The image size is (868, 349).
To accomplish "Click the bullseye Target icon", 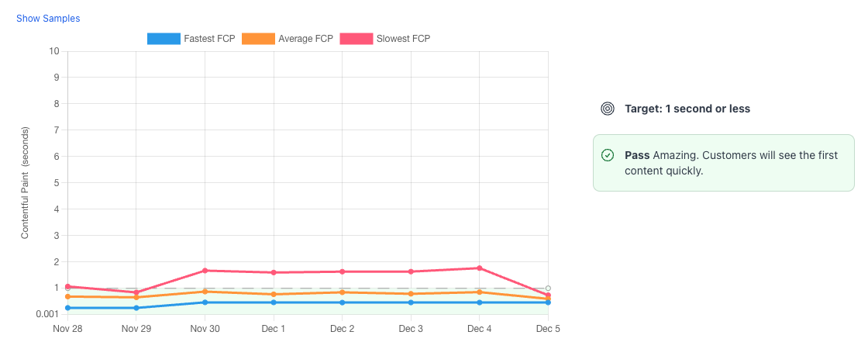I will (x=608, y=109).
